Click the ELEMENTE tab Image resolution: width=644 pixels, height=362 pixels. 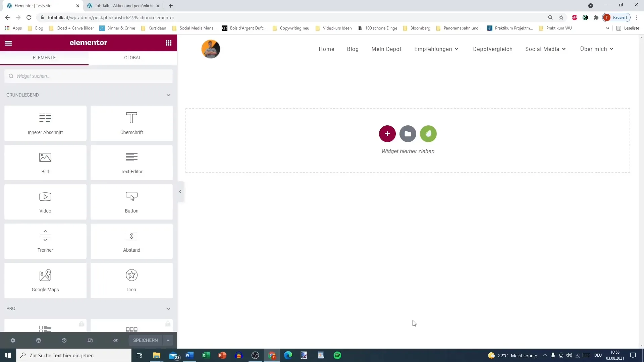(x=44, y=57)
